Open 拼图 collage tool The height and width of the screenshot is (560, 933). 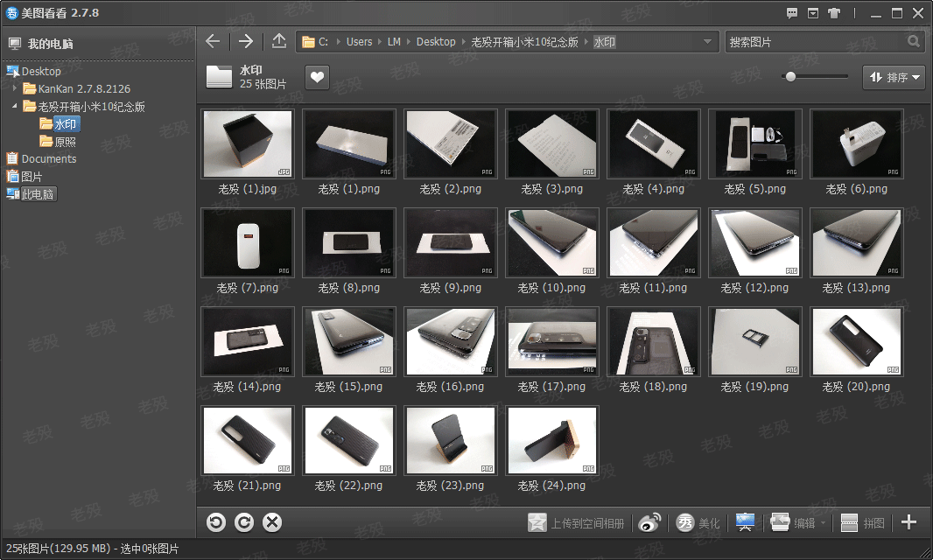[862, 523]
